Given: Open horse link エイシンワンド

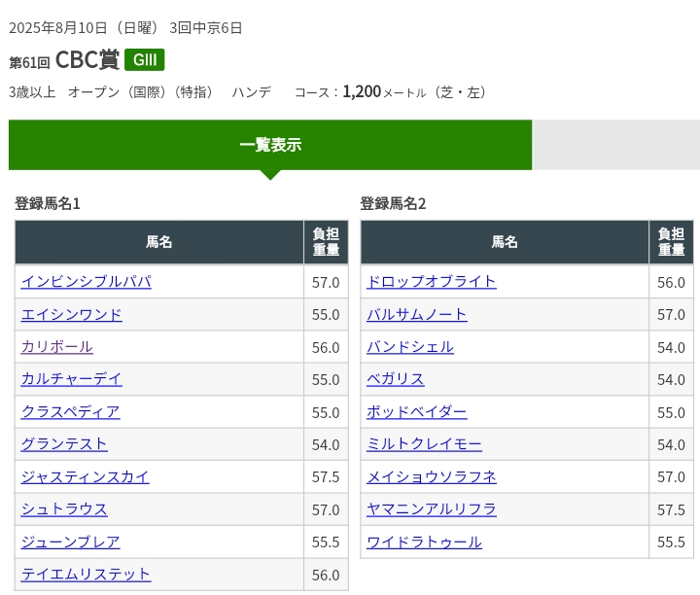Looking at the screenshot, I should pos(72,314).
